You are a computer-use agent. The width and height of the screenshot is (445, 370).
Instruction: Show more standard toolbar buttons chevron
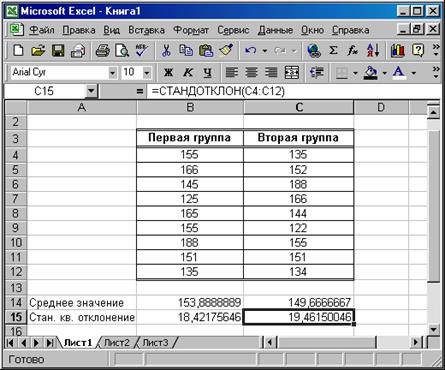(436, 50)
